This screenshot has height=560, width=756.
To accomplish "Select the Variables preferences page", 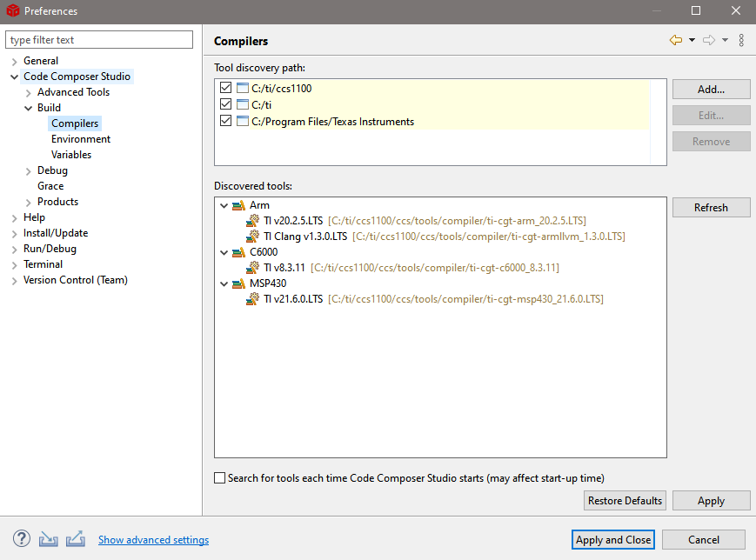I will point(70,155).
